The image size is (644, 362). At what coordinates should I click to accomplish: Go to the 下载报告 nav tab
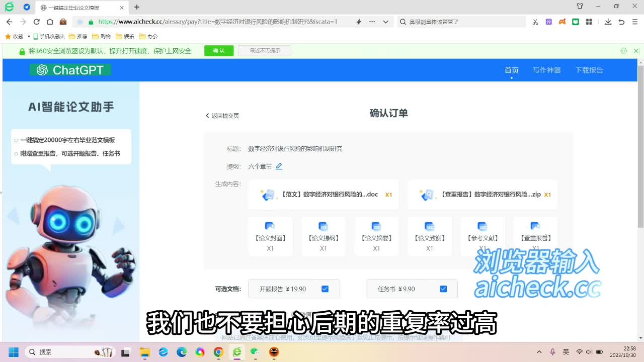pos(589,70)
